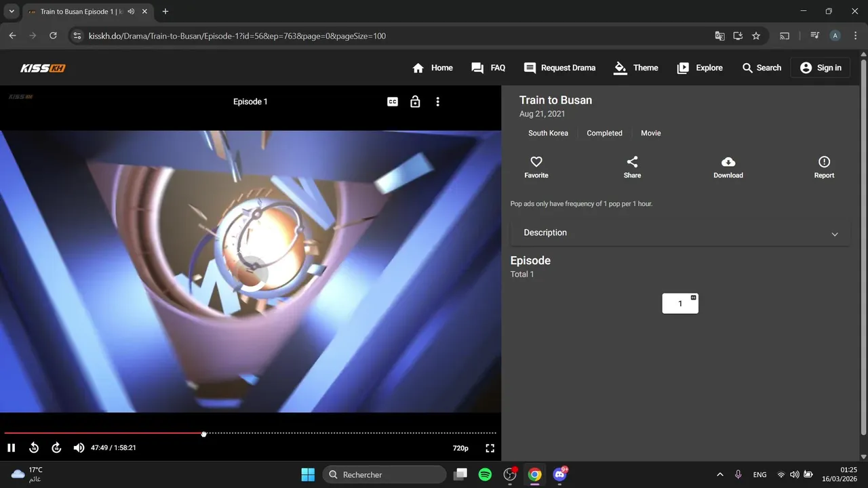View site information icon in address bar

(77, 36)
